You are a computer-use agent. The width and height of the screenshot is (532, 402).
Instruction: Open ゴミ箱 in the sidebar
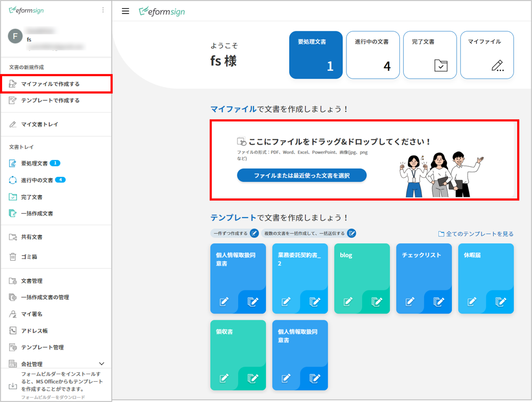tap(29, 257)
